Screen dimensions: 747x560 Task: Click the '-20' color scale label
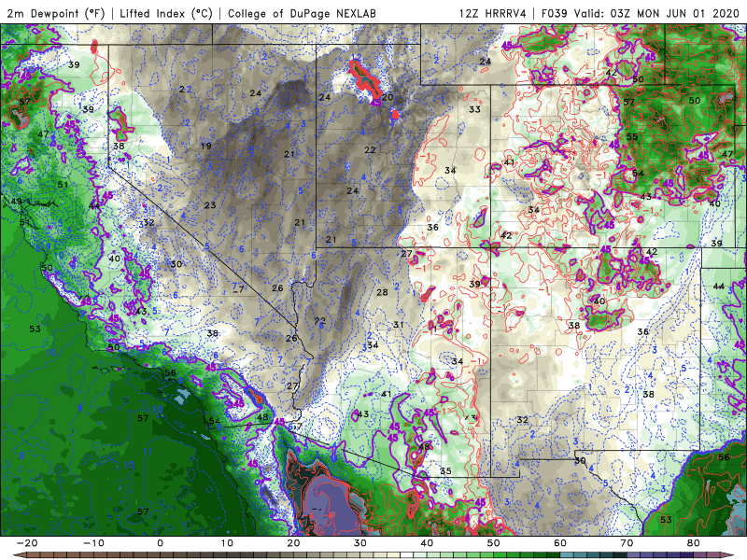(x=27, y=543)
